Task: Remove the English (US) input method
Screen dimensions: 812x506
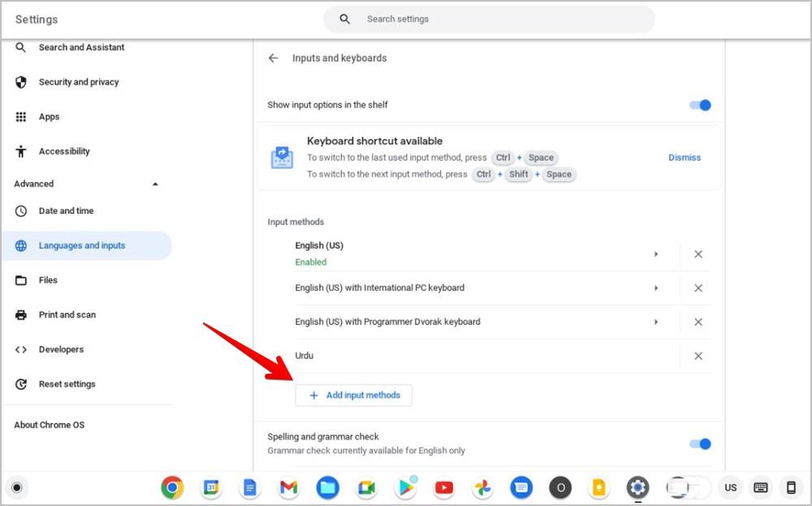Action: pyautogui.click(x=698, y=253)
